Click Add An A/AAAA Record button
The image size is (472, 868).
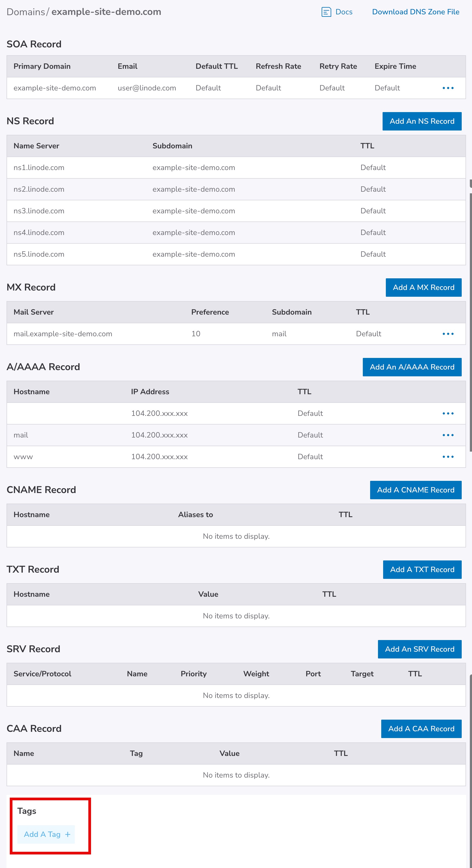pos(412,367)
